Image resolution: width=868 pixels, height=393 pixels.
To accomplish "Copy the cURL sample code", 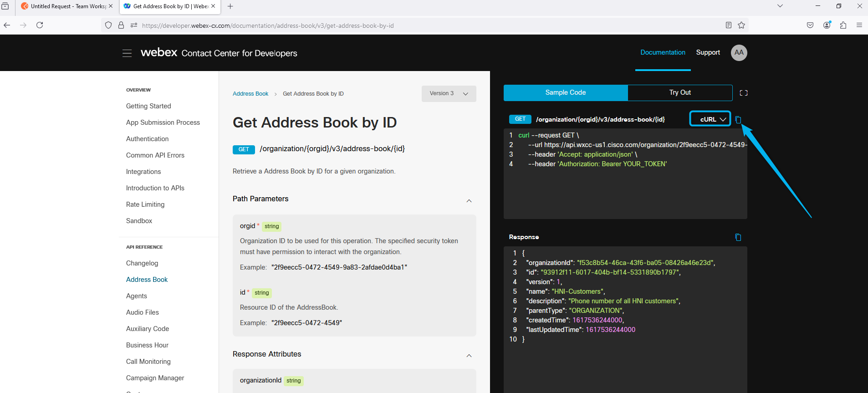I will (738, 120).
